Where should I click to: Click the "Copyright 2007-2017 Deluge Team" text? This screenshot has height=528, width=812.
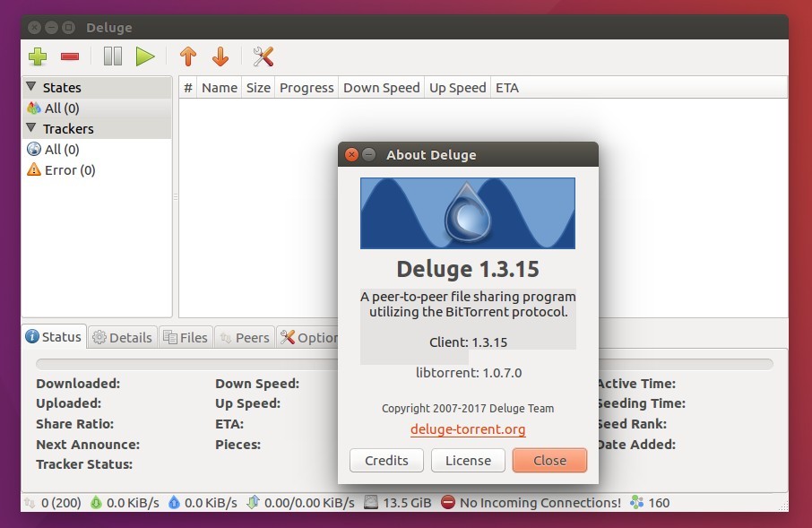coord(468,408)
